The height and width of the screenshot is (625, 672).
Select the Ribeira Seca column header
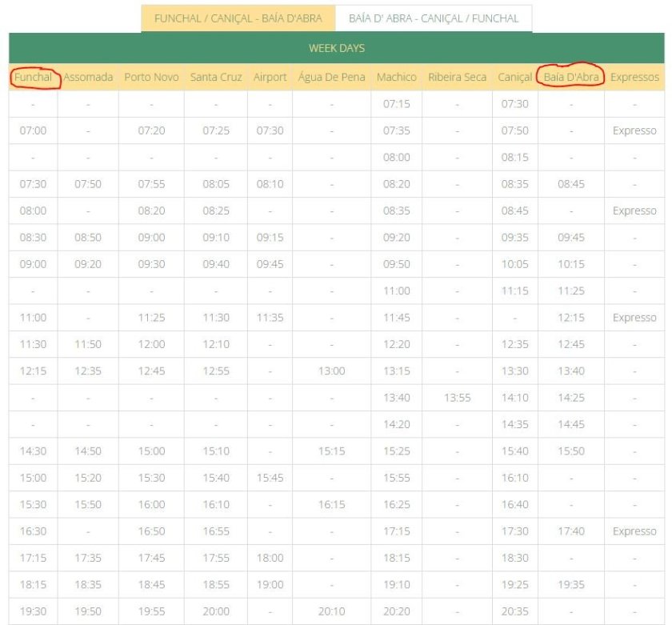tap(457, 78)
